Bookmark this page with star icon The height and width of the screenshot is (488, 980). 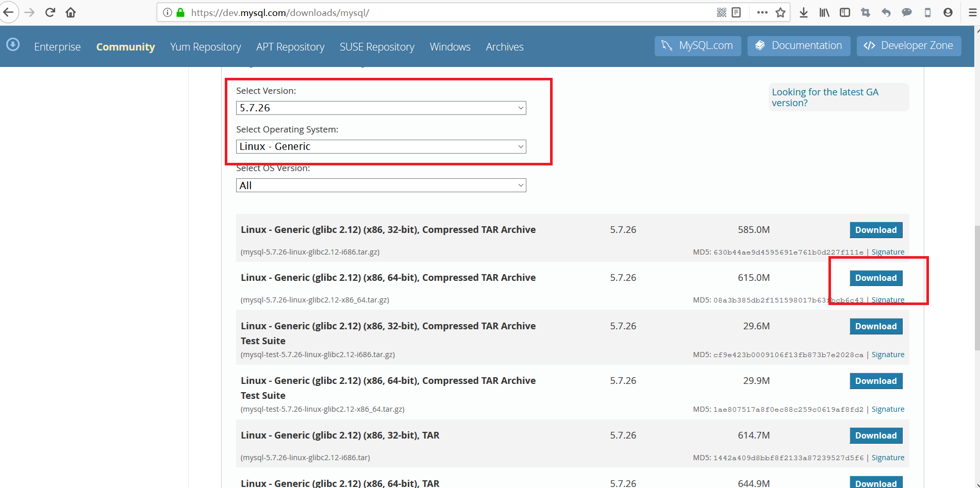pyautogui.click(x=780, y=12)
